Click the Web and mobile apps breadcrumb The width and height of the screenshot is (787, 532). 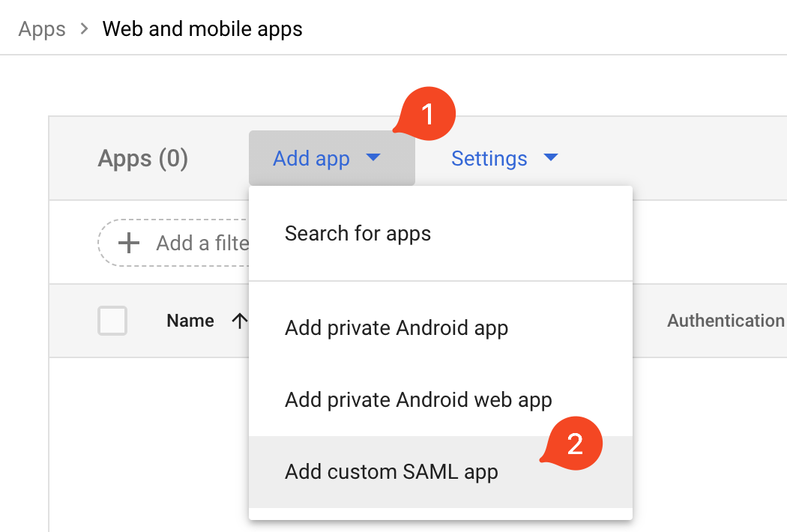[202, 29]
